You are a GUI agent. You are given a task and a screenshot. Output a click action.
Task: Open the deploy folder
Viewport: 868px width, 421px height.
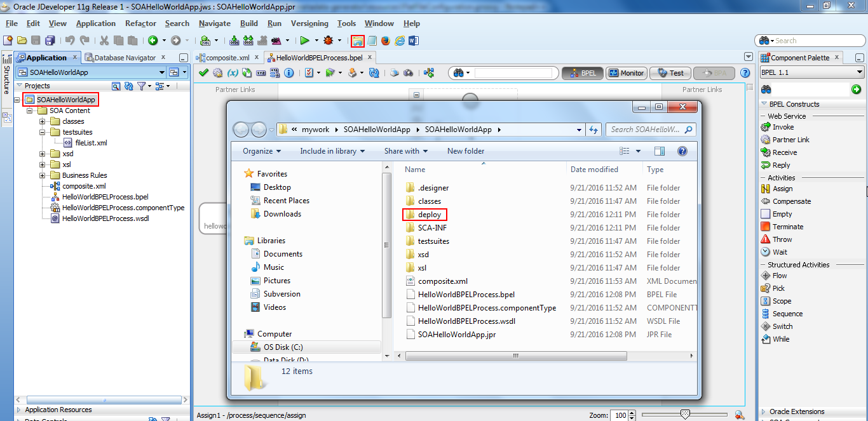point(425,214)
